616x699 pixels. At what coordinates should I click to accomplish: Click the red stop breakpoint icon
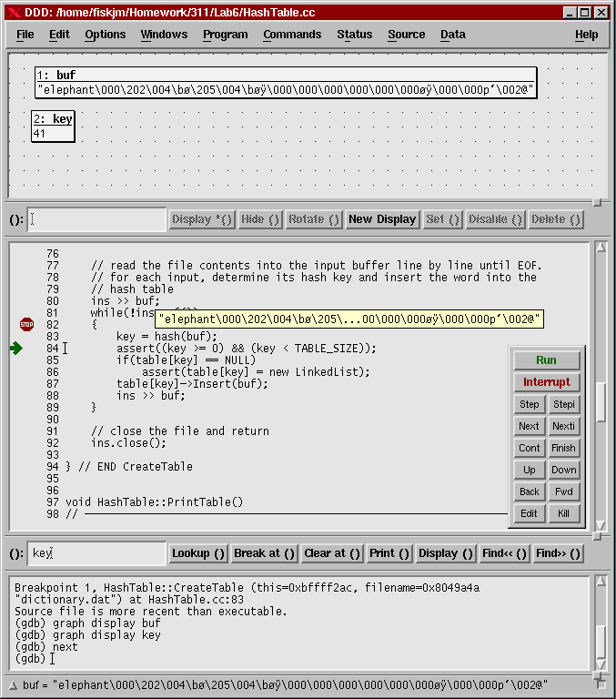26,325
